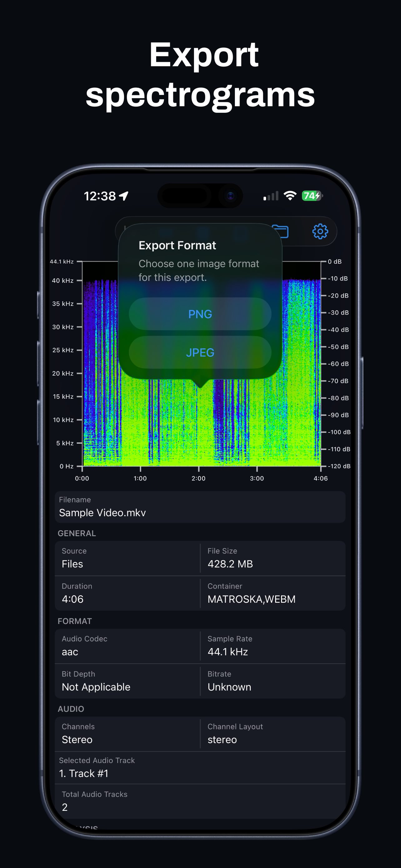This screenshot has height=868, width=401.
Task: Tap the 44.1 kHz frequency axis label
Action: (x=62, y=262)
